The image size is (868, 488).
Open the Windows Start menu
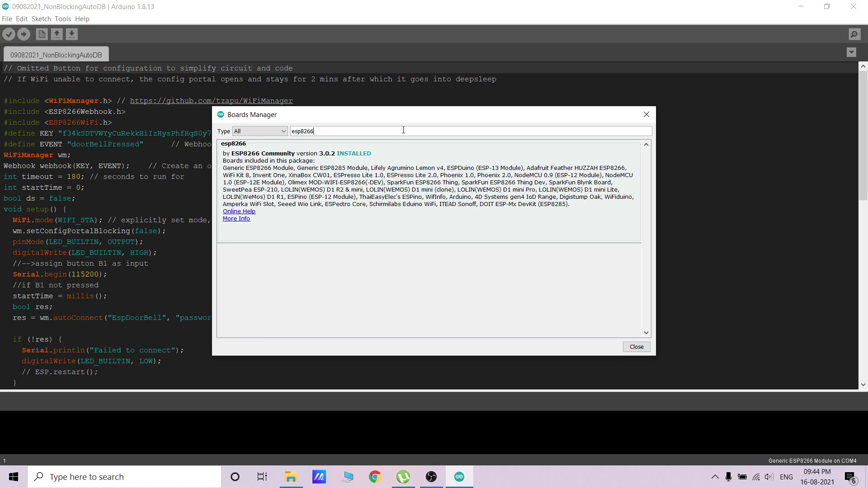[14, 477]
